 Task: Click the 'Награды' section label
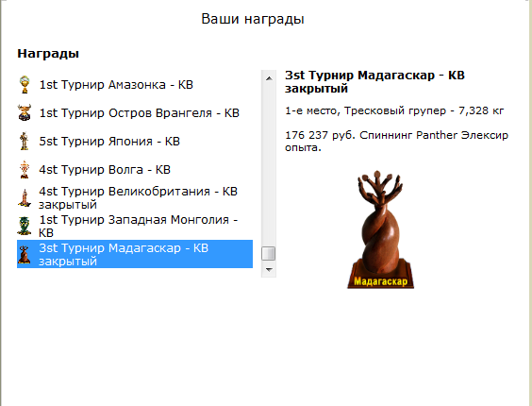coord(48,53)
